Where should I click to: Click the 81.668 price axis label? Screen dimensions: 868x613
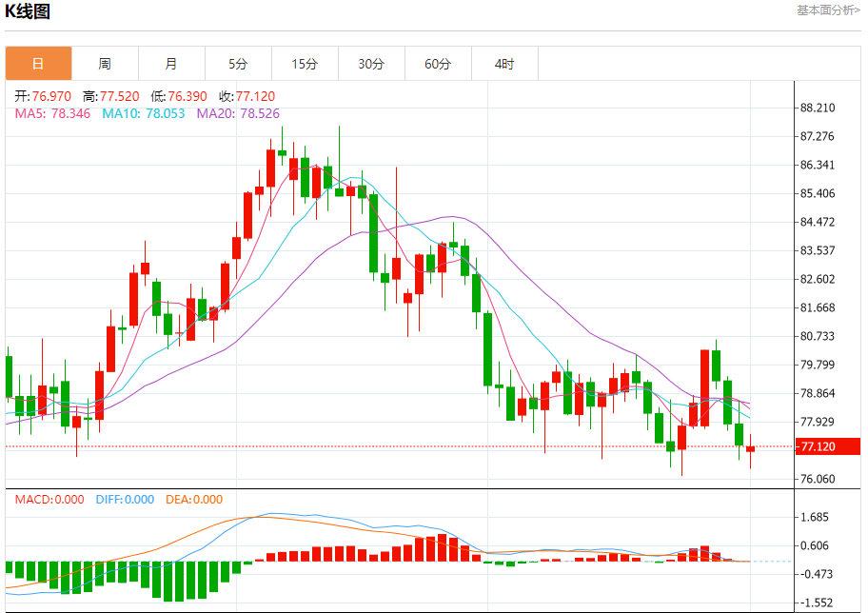[x=818, y=307]
